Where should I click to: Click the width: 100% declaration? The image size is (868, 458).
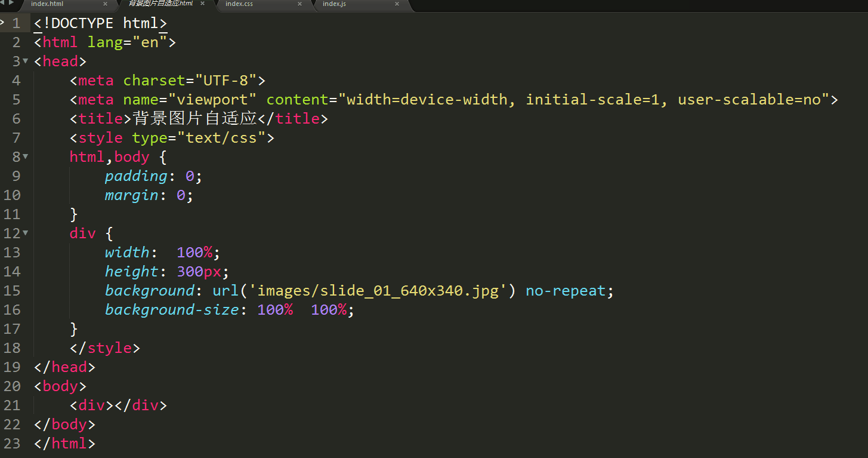pyautogui.click(x=163, y=253)
